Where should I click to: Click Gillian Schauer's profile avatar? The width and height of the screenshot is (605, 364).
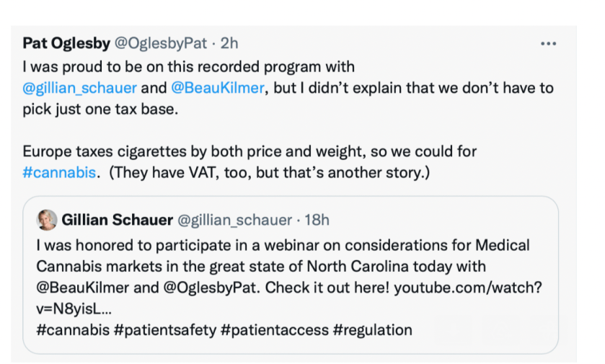[x=47, y=219]
